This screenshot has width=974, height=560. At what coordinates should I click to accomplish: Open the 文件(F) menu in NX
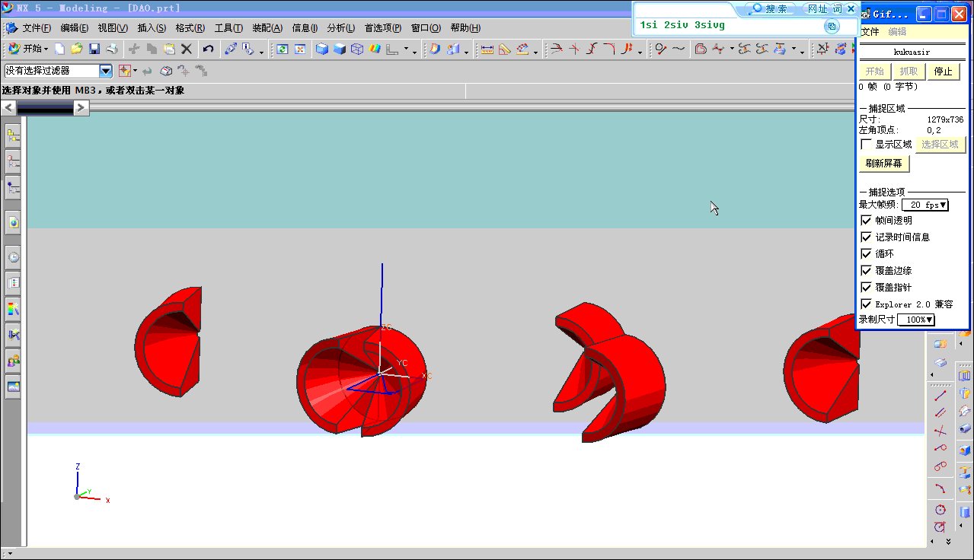[37, 28]
